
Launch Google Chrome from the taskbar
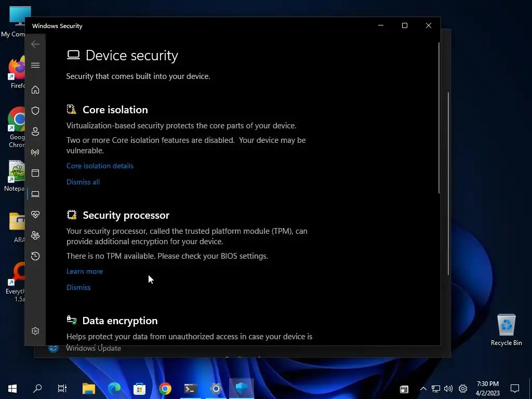tap(165, 388)
